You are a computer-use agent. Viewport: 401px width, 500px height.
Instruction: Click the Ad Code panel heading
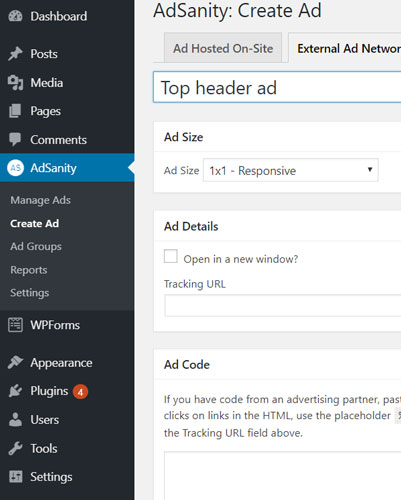(187, 364)
